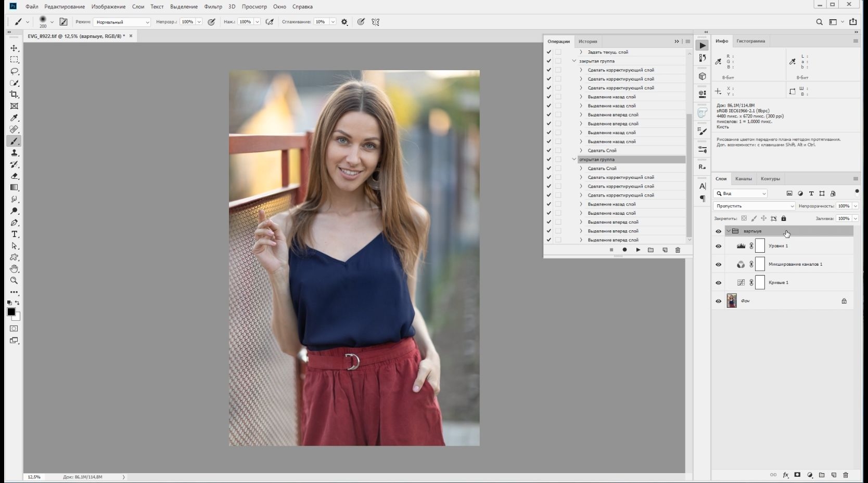Open the Выделение menu
The height and width of the screenshot is (483, 868).
(x=184, y=7)
